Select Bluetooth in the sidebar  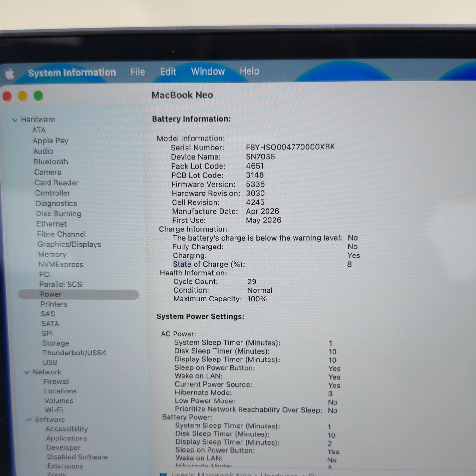pyautogui.click(x=51, y=162)
